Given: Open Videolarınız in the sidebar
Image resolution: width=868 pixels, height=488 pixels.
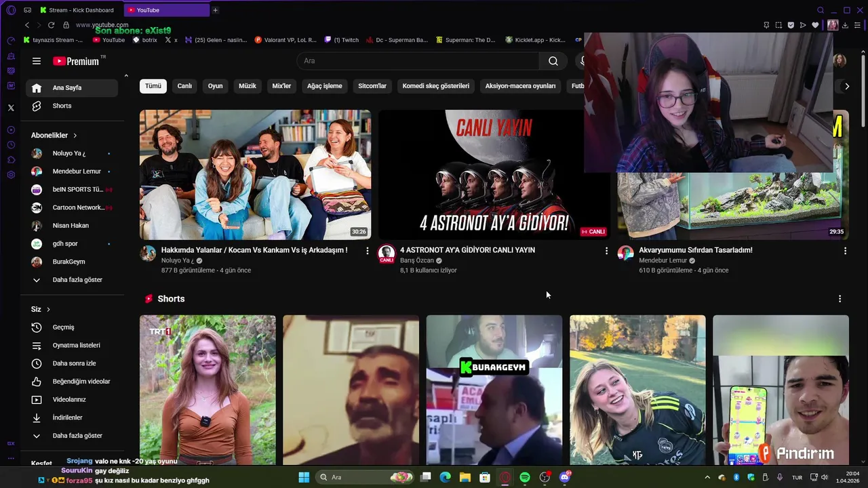Looking at the screenshot, I should click(72, 399).
